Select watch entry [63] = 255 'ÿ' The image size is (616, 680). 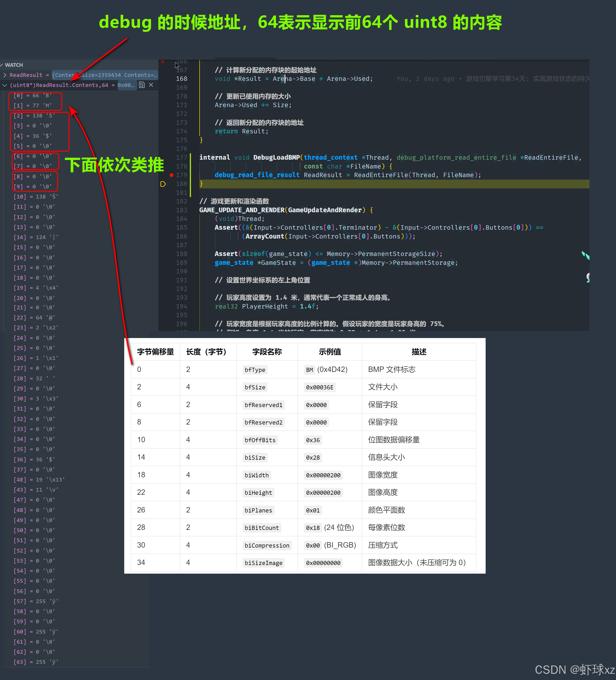point(36,662)
